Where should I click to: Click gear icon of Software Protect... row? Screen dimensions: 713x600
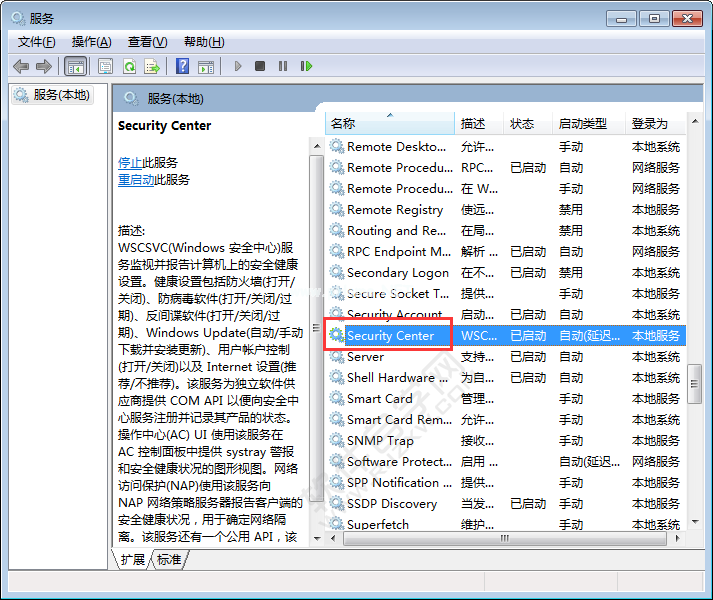pyautogui.click(x=336, y=461)
